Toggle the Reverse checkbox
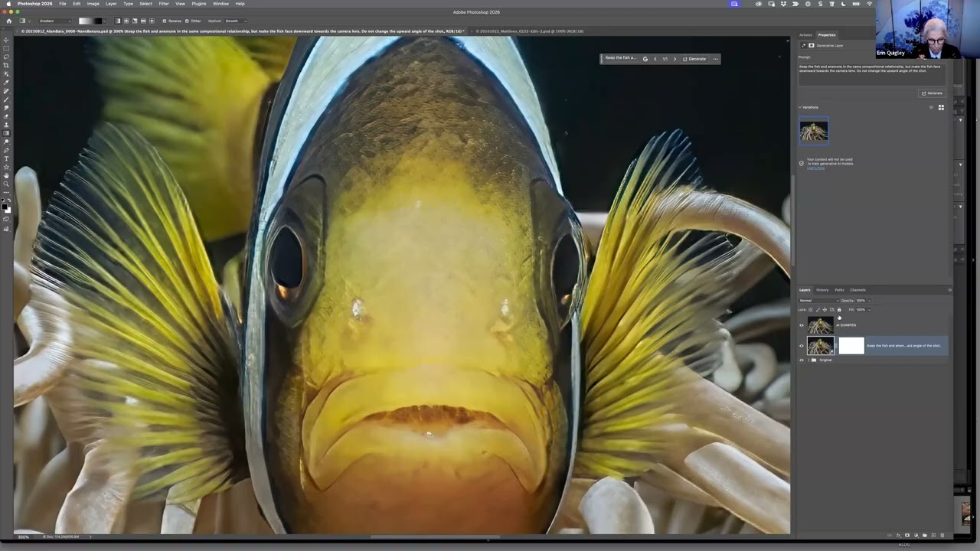This screenshot has width=980, height=551. [165, 21]
